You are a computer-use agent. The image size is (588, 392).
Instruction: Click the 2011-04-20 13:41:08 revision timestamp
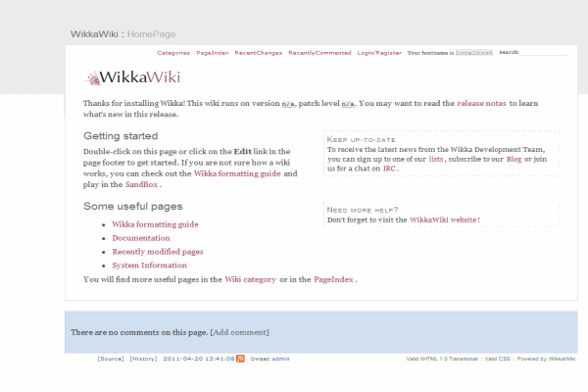[199, 359]
